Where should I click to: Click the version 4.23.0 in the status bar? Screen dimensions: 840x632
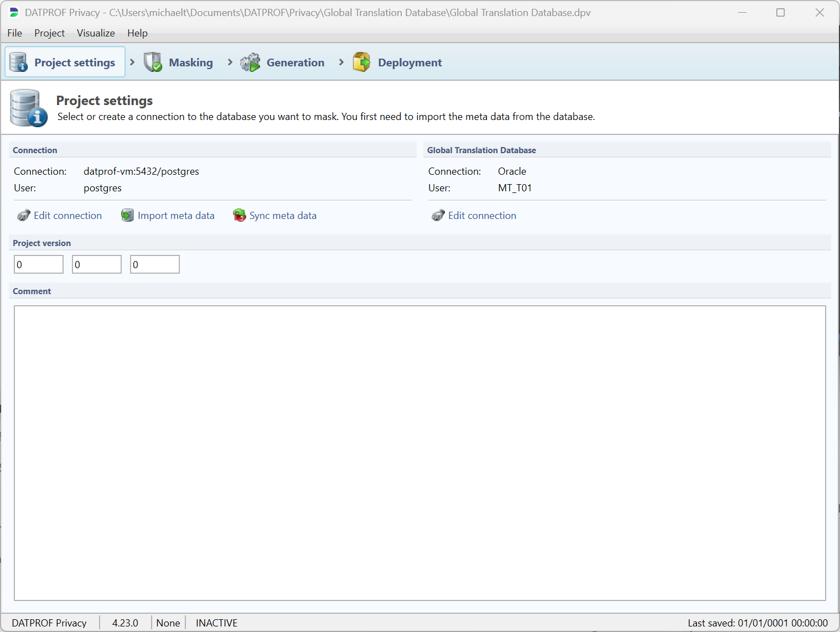125,623
